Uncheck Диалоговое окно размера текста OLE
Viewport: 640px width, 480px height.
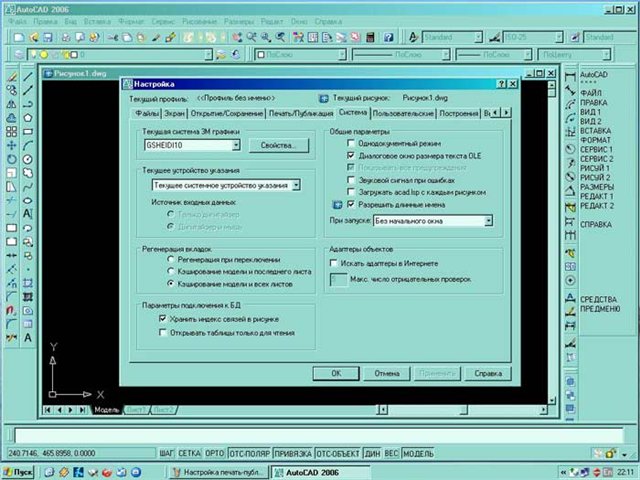tap(351, 156)
